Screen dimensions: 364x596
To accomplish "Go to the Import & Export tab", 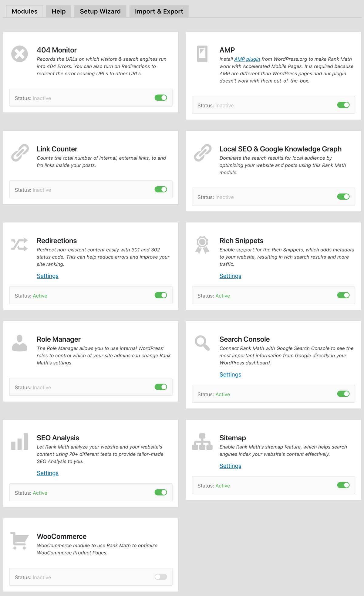I will (159, 12).
